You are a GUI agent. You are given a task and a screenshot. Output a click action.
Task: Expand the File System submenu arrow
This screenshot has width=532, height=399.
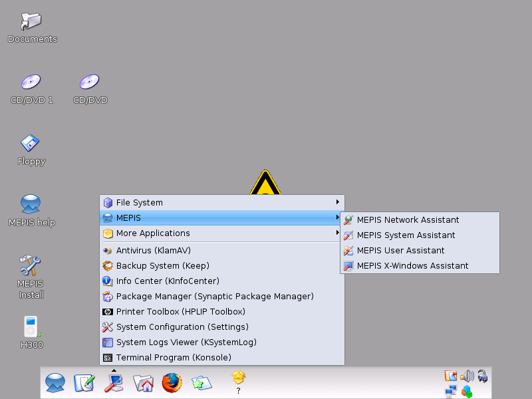[338, 202]
